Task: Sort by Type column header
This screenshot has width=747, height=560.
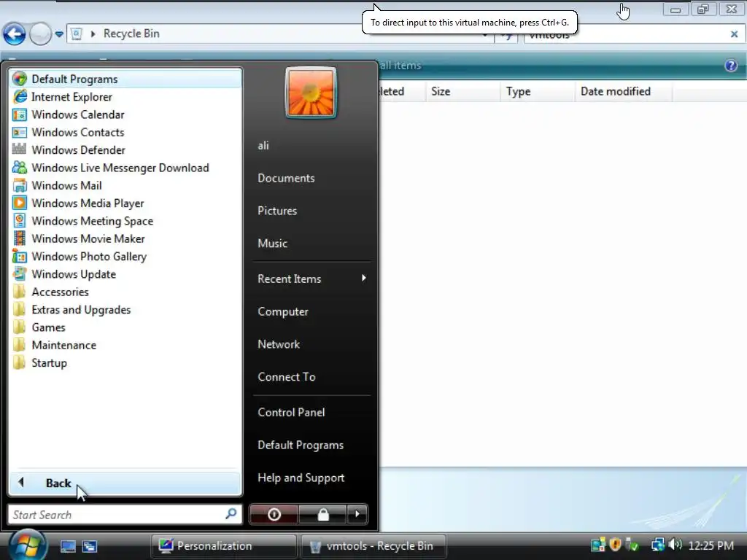Action: tap(538, 91)
